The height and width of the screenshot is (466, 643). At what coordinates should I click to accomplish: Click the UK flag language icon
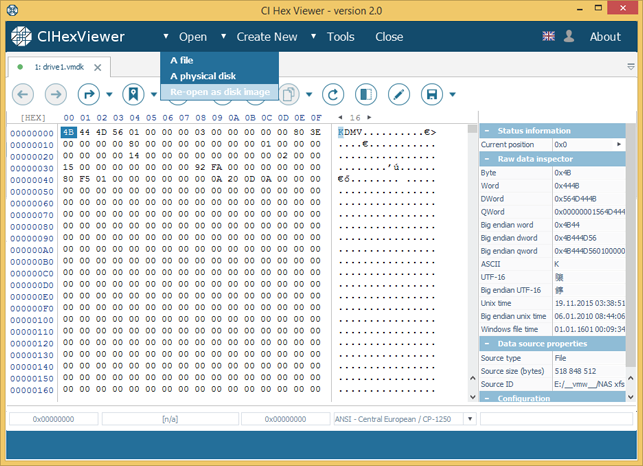549,36
